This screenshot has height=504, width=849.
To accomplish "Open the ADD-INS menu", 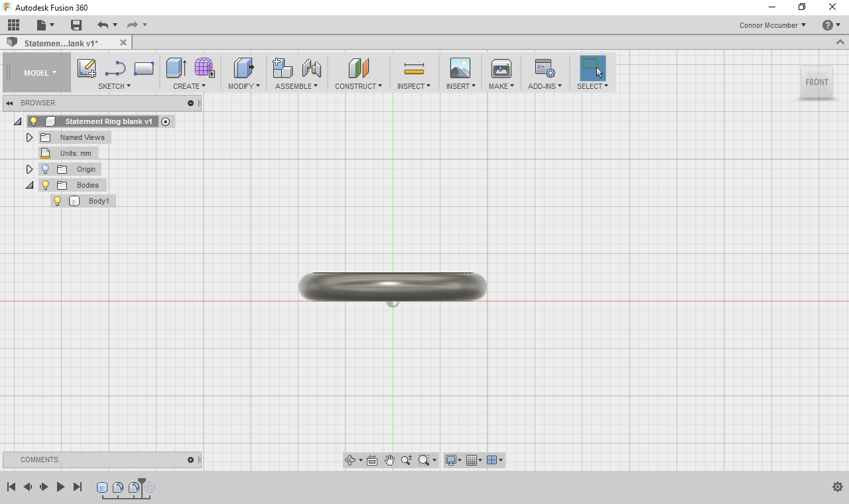I will pyautogui.click(x=545, y=86).
